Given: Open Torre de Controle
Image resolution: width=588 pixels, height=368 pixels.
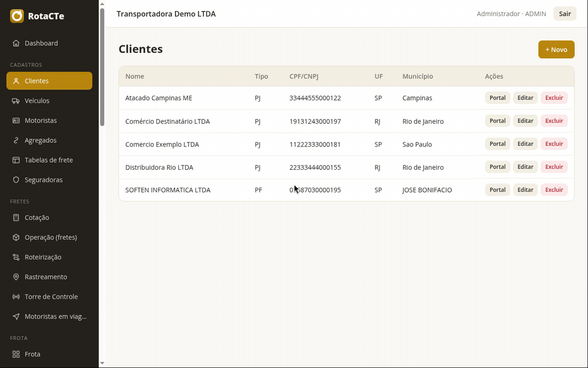Looking at the screenshot, I should click(49, 297).
